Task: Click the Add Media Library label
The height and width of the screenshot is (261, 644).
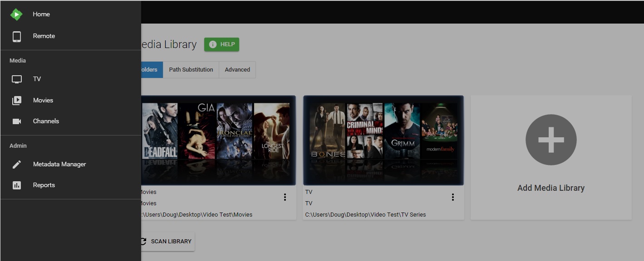Action: point(551,188)
